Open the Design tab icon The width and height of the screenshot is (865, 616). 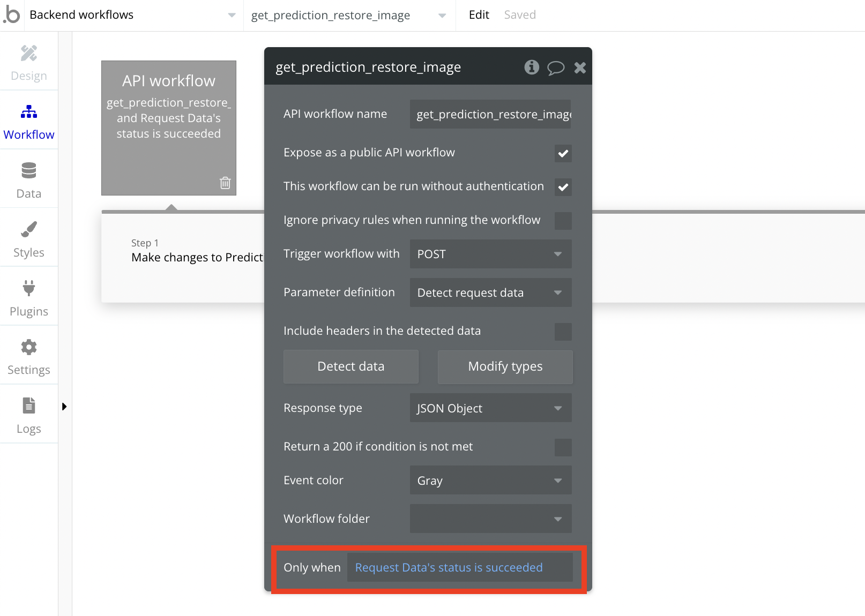click(29, 54)
